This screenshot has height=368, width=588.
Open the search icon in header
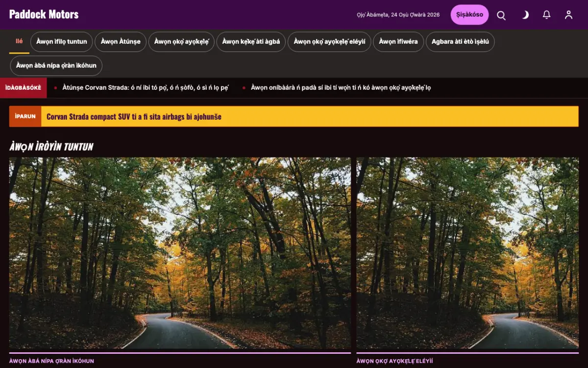pos(501,15)
